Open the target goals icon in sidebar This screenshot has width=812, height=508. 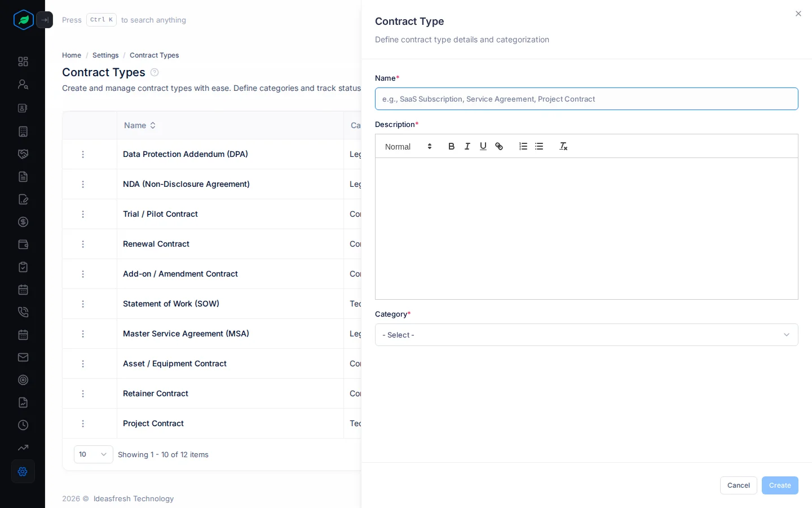coord(23,380)
